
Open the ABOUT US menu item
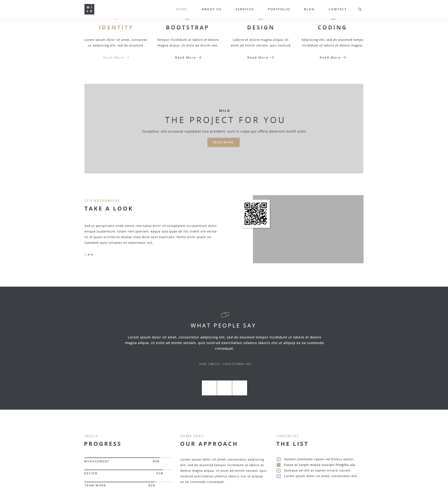[x=212, y=9]
